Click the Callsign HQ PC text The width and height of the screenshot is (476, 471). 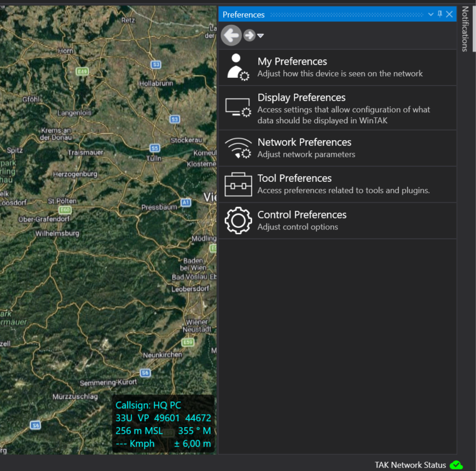(148, 405)
